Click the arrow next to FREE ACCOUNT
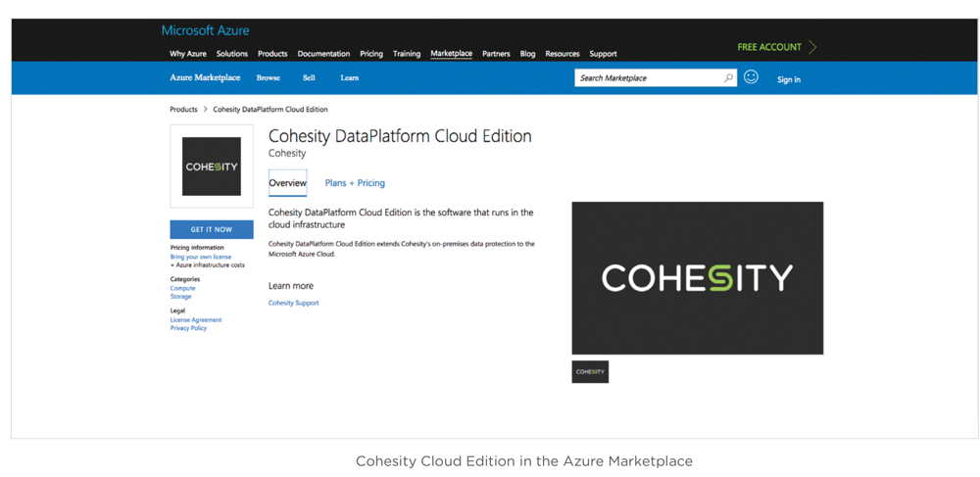Image resolution: width=980 pixels, height=477 pixels. click(812, 47)
